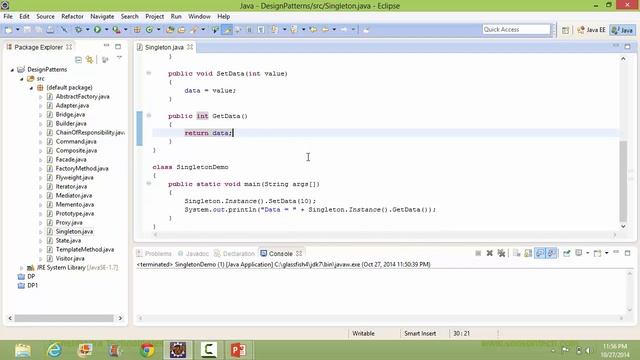
Task: Click the Search flashlight toolbar icon
Action: 194,30
